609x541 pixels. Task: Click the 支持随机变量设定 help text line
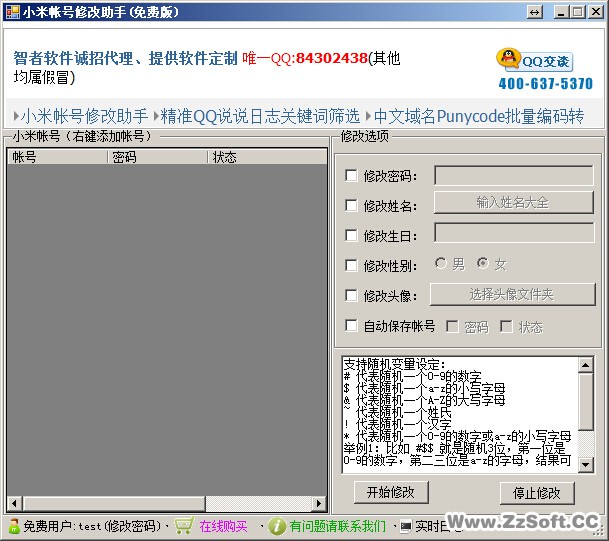point(394,364)
